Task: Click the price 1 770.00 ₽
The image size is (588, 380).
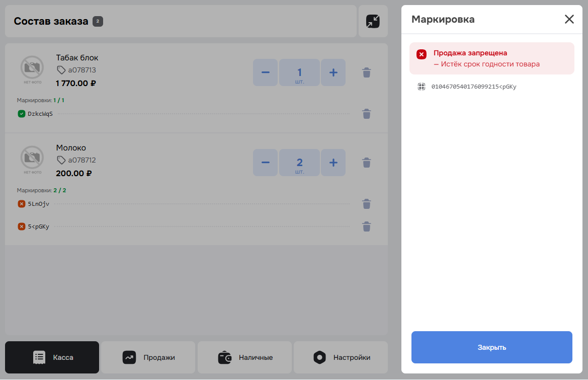Action: pos(76,83)
